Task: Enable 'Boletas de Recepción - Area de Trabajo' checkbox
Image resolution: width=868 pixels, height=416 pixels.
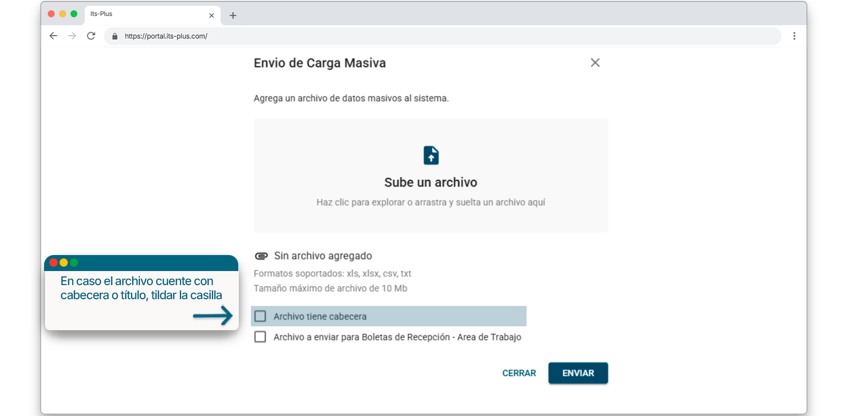Action: (x=261, y=337)
